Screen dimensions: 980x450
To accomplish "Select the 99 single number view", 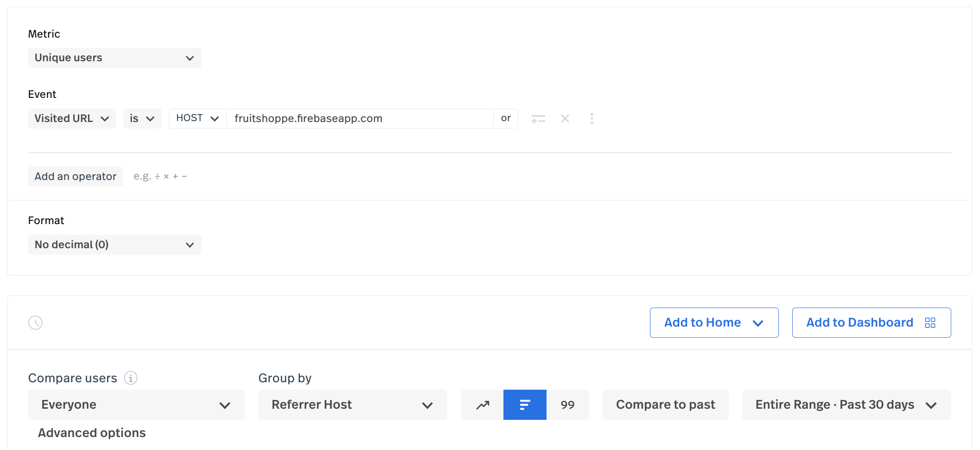I will (567, 405).
